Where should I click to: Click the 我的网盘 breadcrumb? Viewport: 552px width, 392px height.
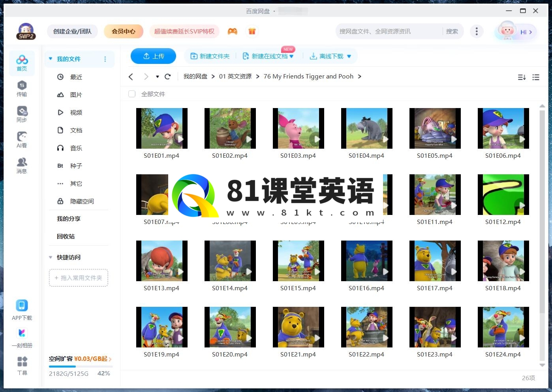(x=195, y=77)
